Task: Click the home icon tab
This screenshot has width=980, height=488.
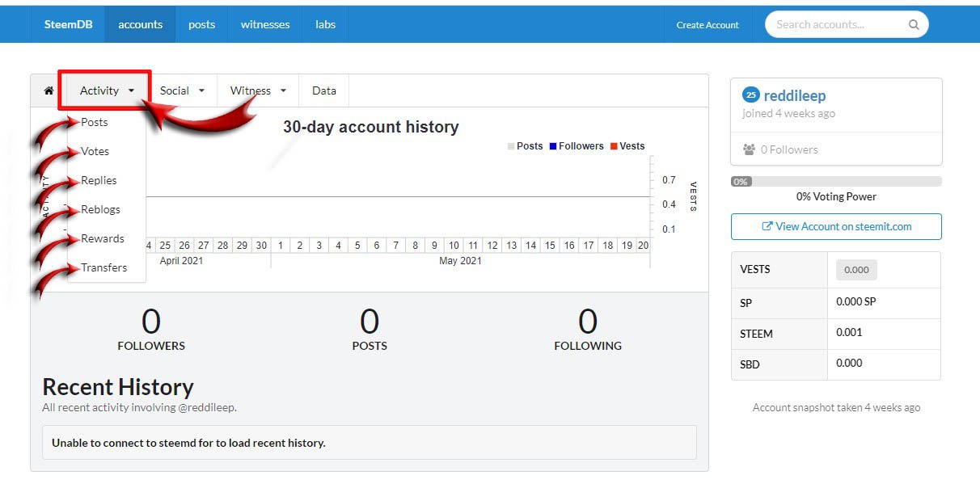Action: pos(49,90)
